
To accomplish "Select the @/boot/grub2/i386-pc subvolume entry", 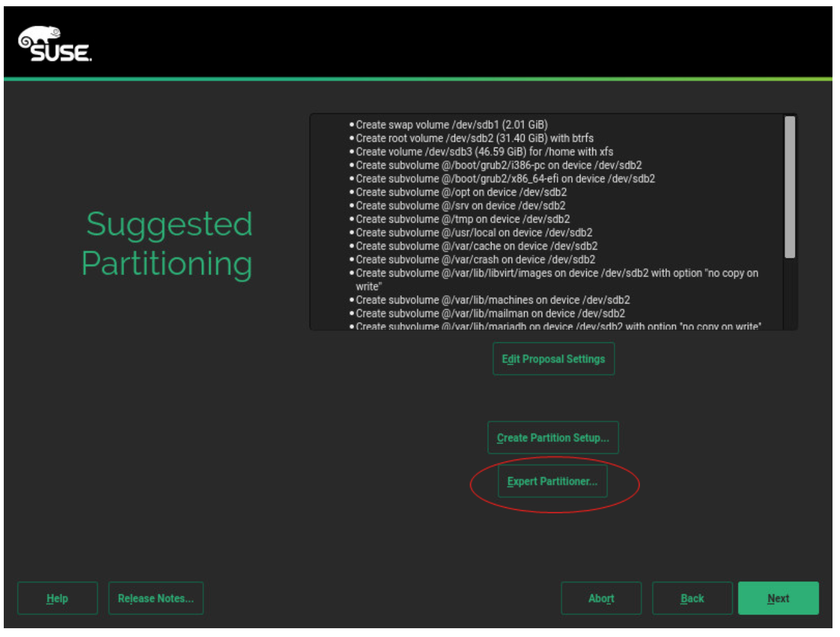I will pos(498,166).
